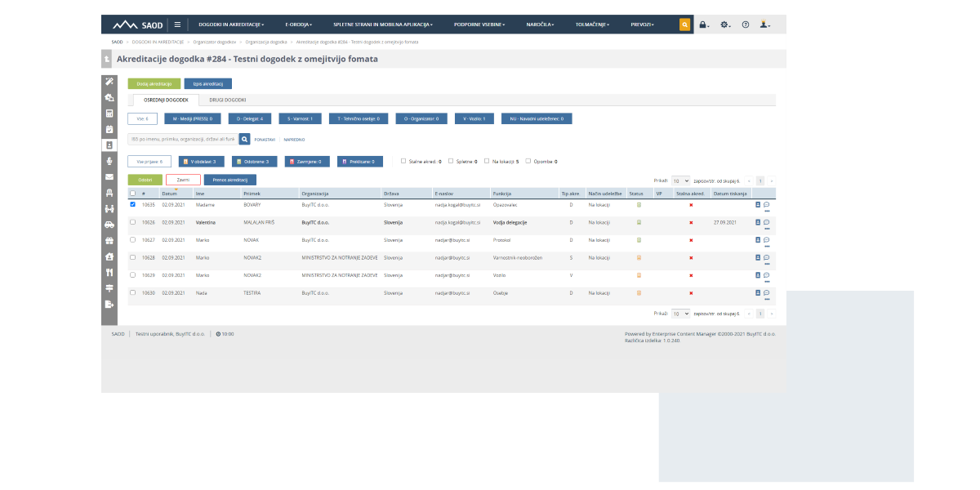Uncheck the checkbox for record 10635
980x490 pixels.
(133, 204)
